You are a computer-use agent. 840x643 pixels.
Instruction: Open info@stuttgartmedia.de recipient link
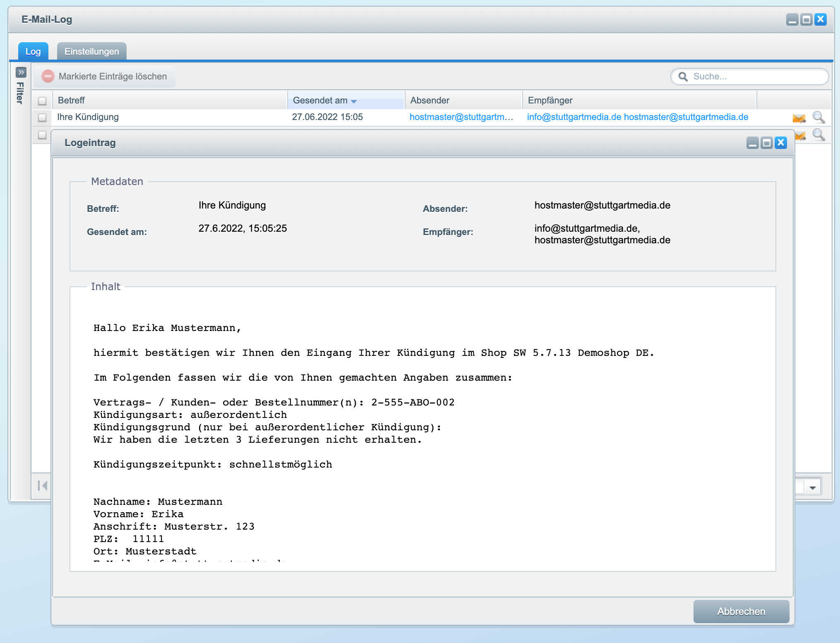tap(574, 117)
